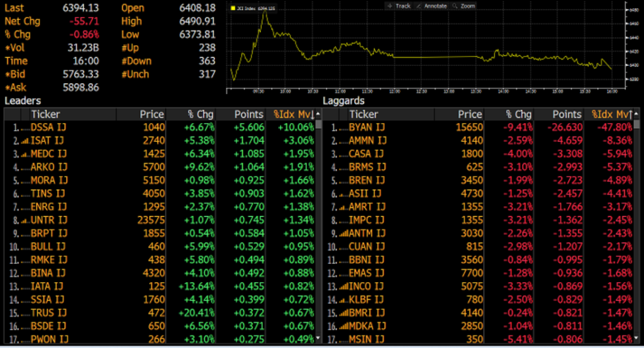Click Leaders list scroll-down arrow

click(318, 339)
